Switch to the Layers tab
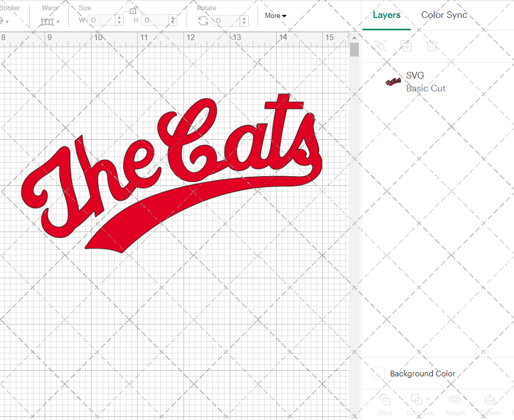Image resolution: width=514 pixels, height=420 pixels. (387, 15)
